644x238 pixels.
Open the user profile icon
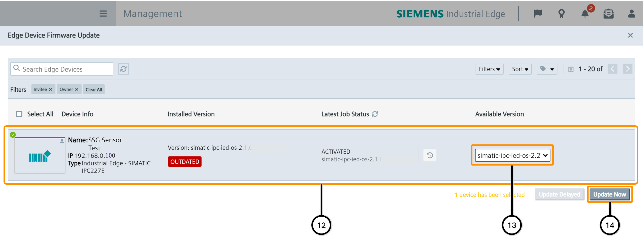[631, 14]
